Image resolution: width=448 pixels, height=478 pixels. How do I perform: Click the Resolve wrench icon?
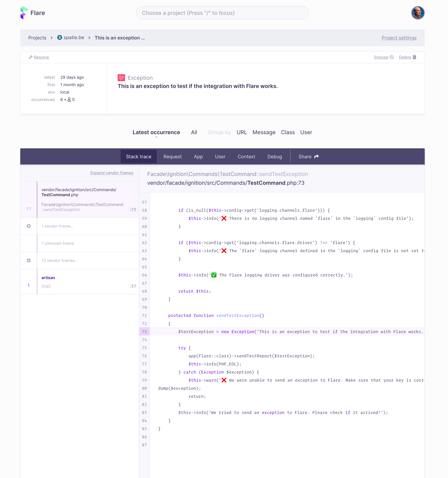(x=31, y=57)
